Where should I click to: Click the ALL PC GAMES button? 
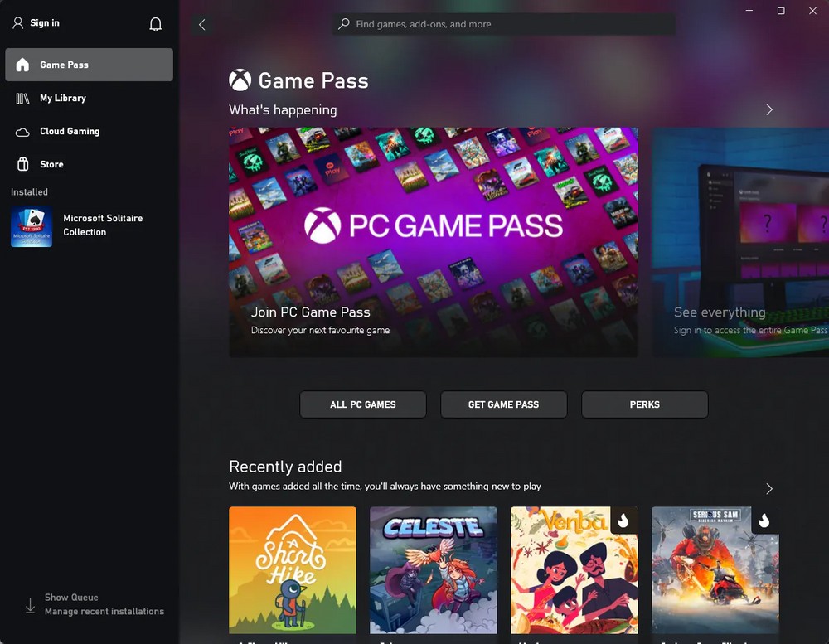coord(363,404)
